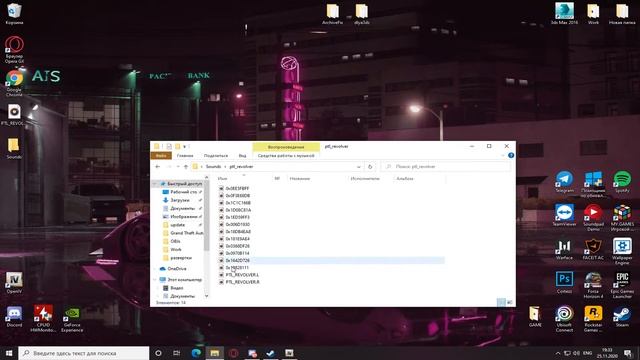Collapse Этот компьютер tree node
640x360 pixels.
pos(155,280)
